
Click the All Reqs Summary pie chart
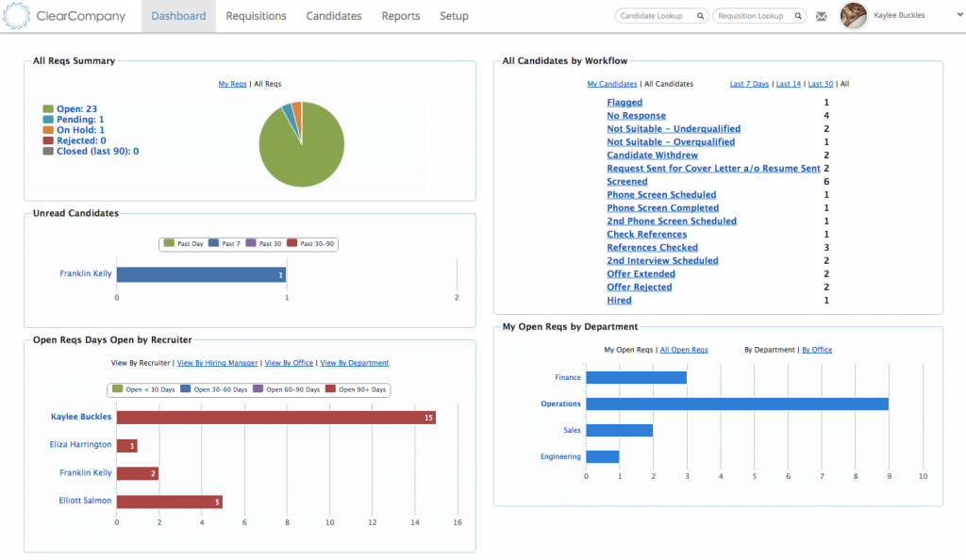pyautogui.click(x=300, y=143)
